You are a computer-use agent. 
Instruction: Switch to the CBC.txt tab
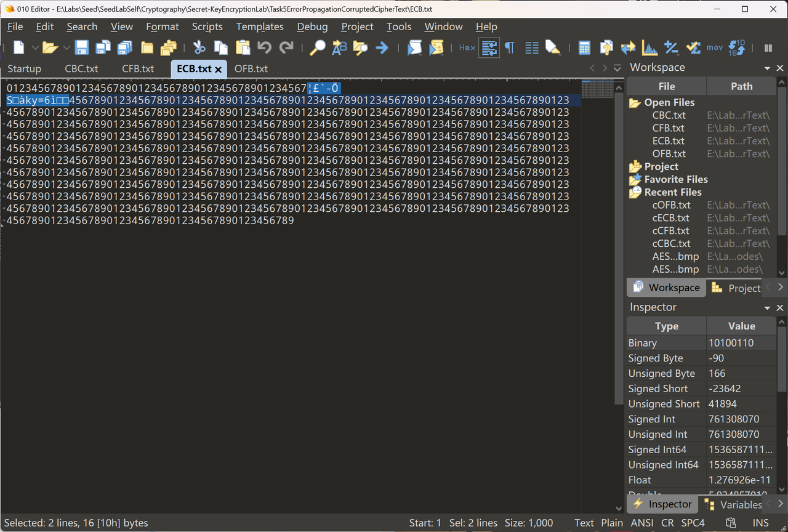click(x=81, y=69)
